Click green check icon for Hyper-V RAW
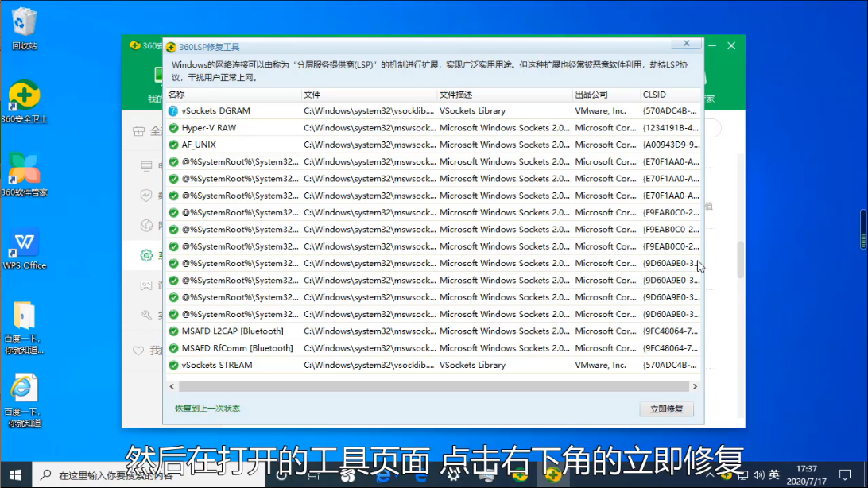Image resolution: width=868 pixels, height=488 pixels. coord(173,128)
